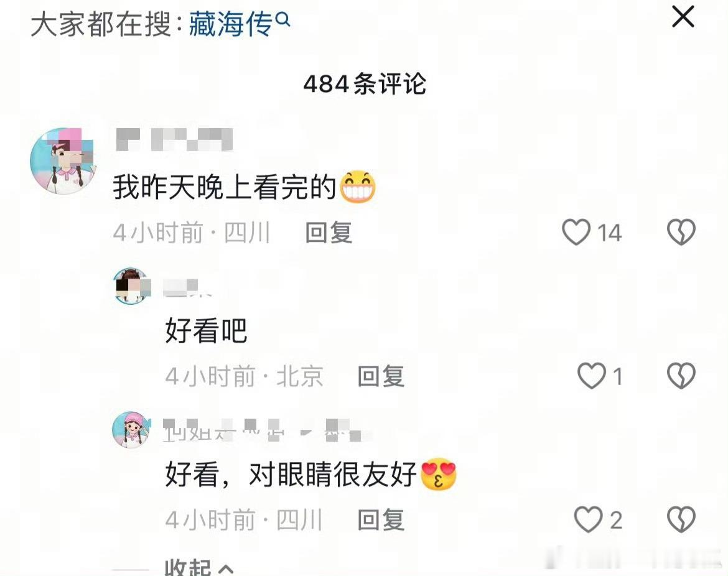Open trending search 藏海传
This screenshot has height=576, width=728.
(x=230, y=24)
